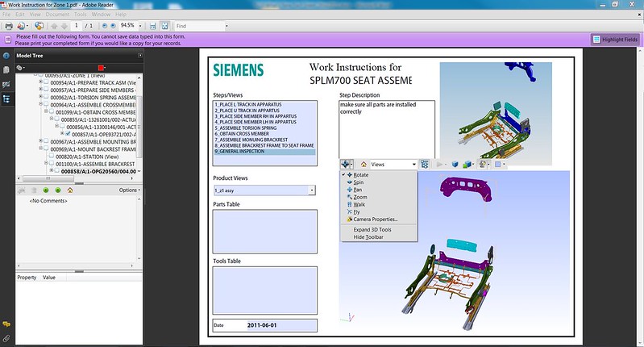Click the zoom in plus button
The image size is (644, 347).
pyautogui.click(x=113, y=26)
